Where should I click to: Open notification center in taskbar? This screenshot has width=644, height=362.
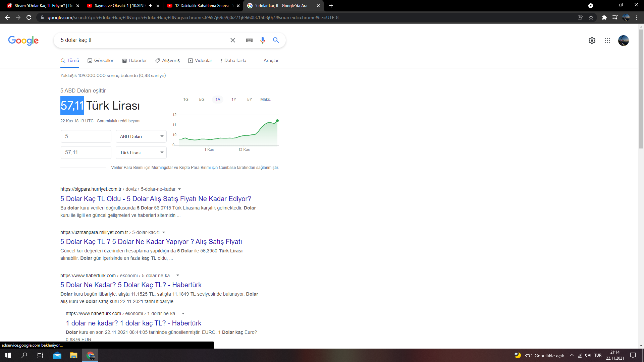(x=633, y=355)
